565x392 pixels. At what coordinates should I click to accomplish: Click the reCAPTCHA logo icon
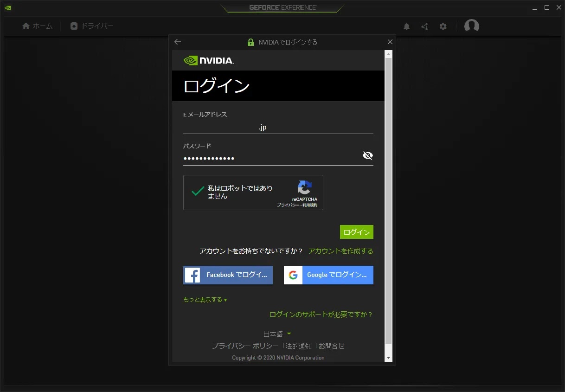[305, 187]
